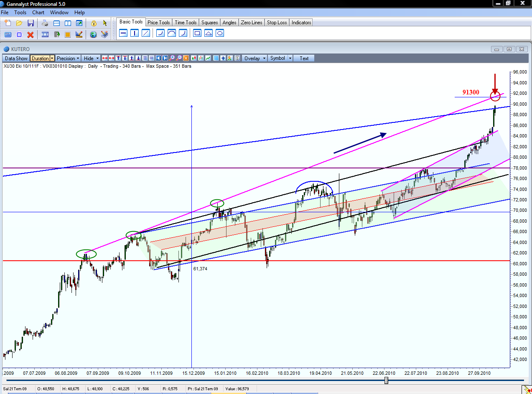The height and width of the screenshot is (394, 532).
Task: Click the globe icon in toolbar
Action: coord(93,35)
